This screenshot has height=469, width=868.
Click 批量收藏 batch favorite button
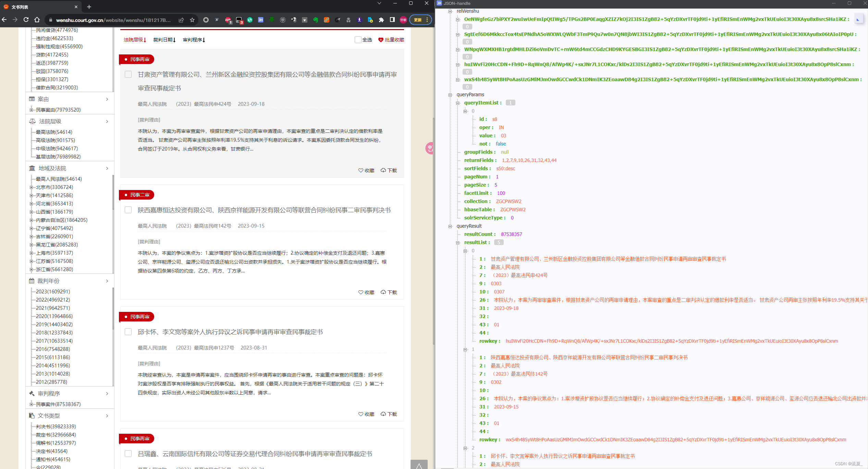tap(391, 40)
